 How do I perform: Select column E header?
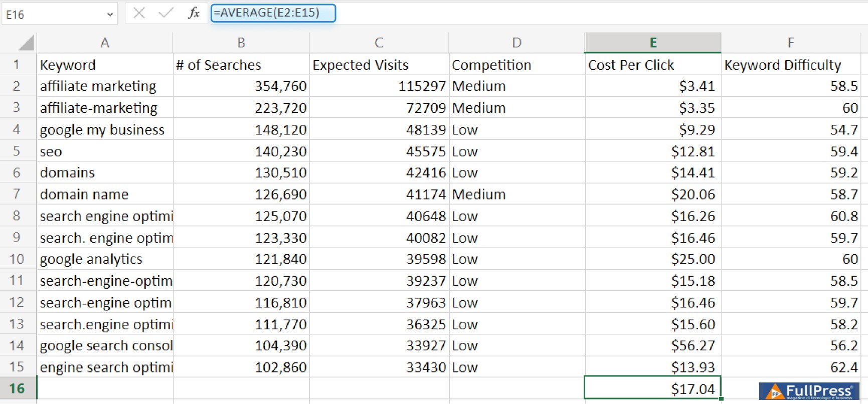(x=653, y=43)
